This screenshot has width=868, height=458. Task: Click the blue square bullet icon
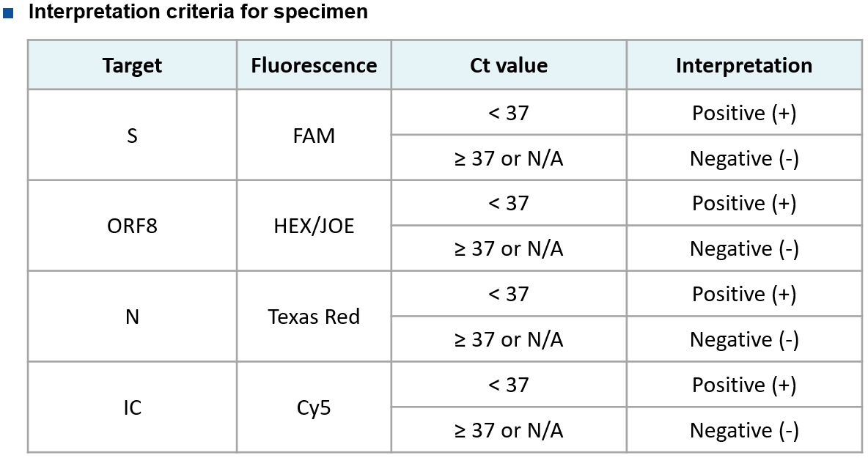pyautogui.click(x=8, y=13)
